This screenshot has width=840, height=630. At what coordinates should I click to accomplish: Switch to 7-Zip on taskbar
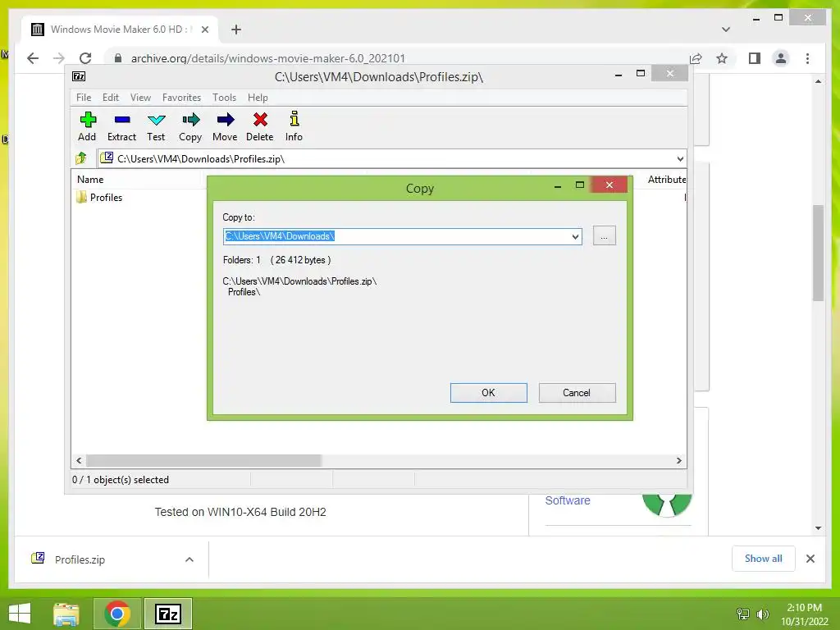(167, 614)
